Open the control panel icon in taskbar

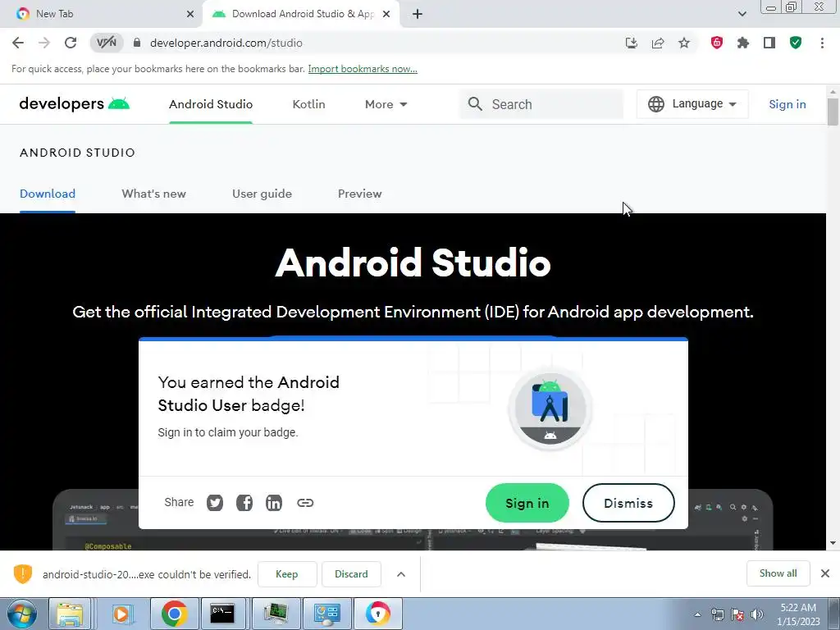click(x=326, y=614)
